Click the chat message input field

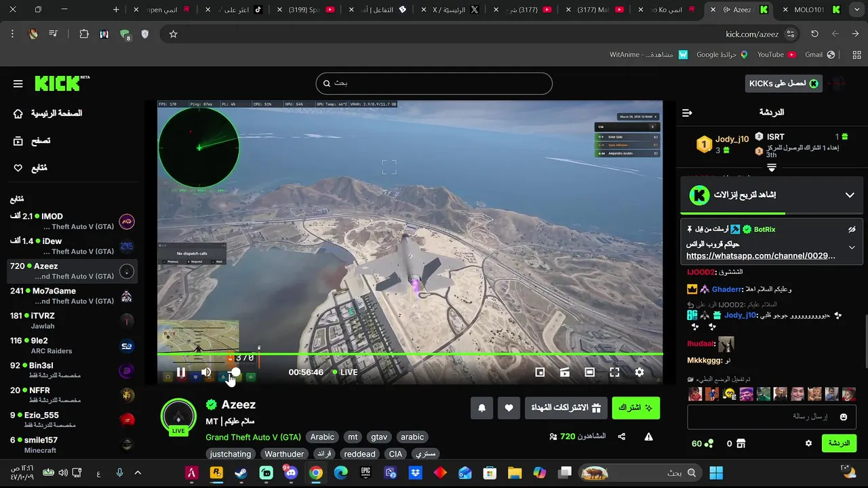click(772, 416)
